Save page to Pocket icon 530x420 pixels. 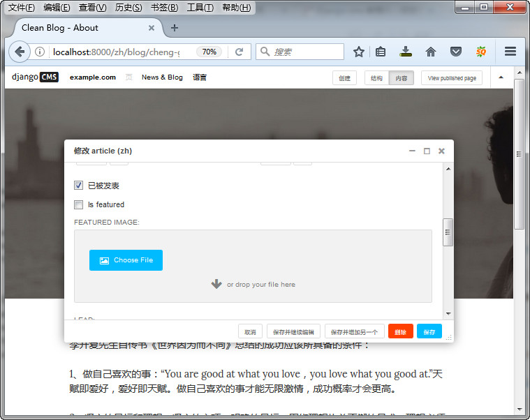tap(456, 52)
